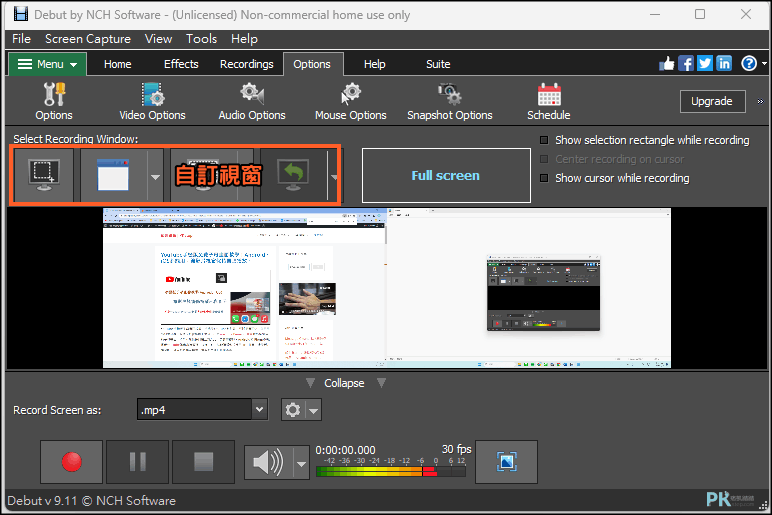Toggle Center recording on cursor checkbox

tap(544, 159)
